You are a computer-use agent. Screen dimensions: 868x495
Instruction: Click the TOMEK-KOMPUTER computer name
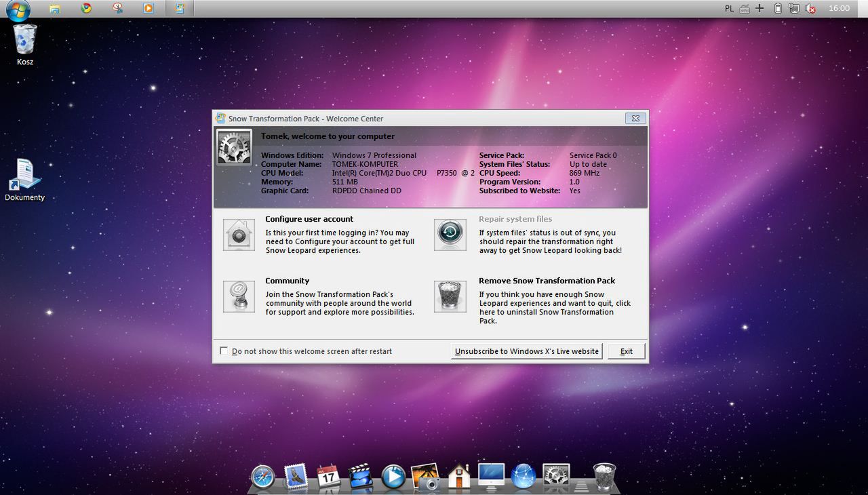tap(366, 164)
